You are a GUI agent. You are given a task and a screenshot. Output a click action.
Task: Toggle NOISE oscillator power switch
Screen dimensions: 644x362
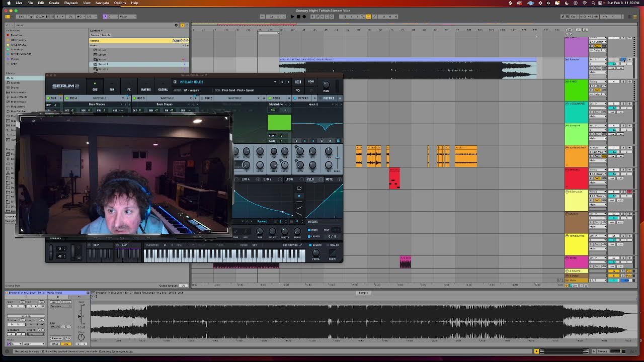[270, 98]
